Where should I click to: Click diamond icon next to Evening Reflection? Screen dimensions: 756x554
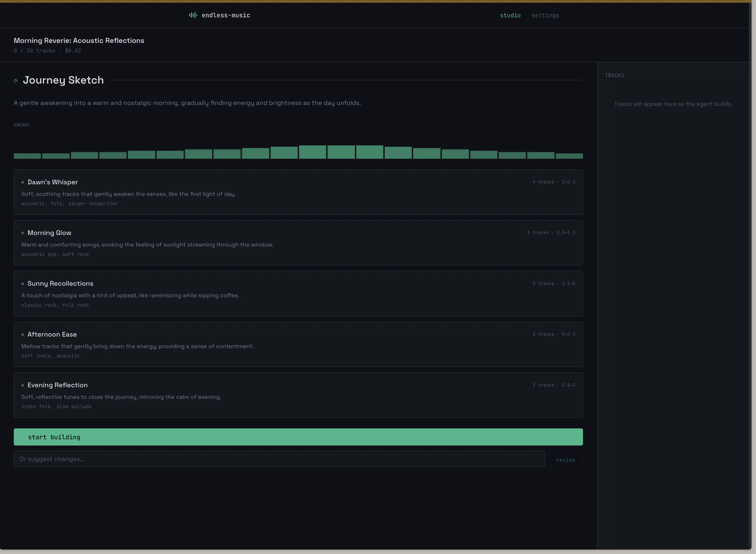point(23,385)
